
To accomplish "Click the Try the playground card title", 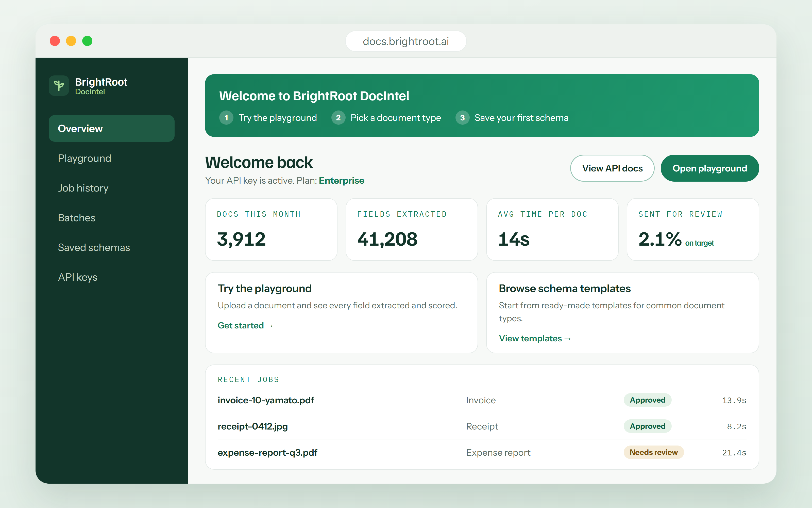I will [x=265, y=288].
